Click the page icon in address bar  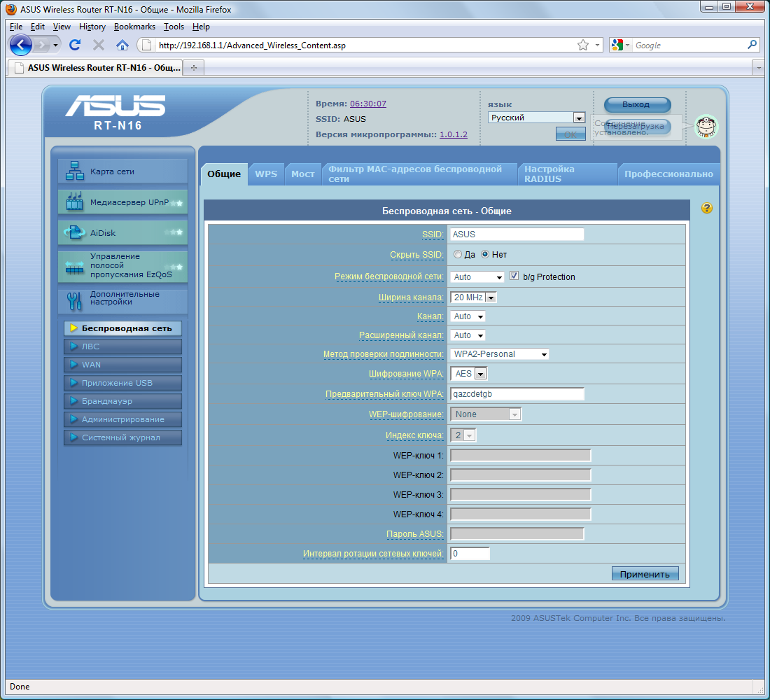click(x=146, y=45)
